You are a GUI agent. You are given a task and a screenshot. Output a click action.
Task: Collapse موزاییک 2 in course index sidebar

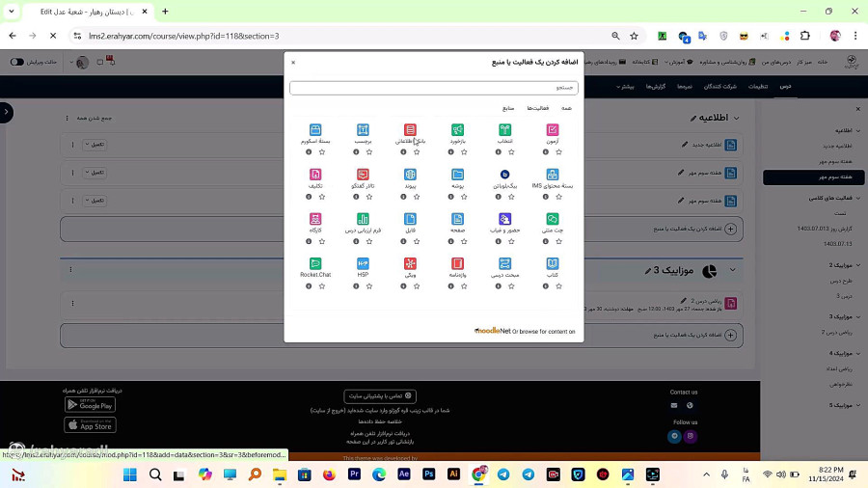pos(858,265)
